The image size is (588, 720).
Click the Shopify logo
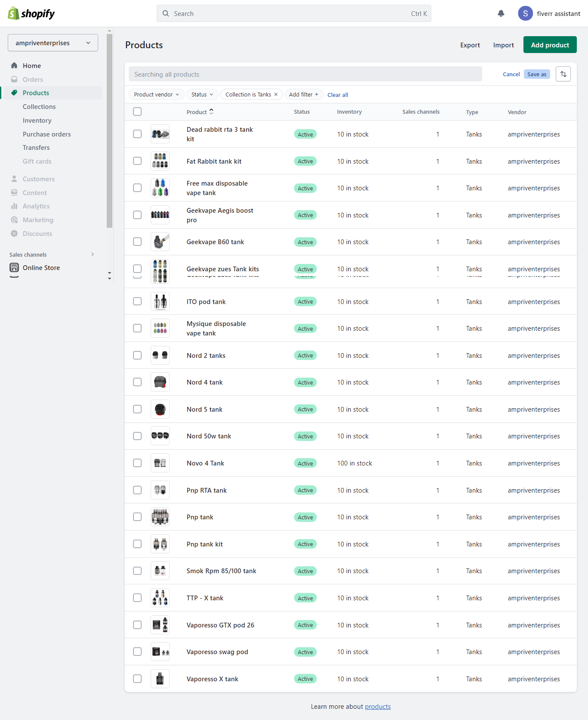[x=31, y=13]
